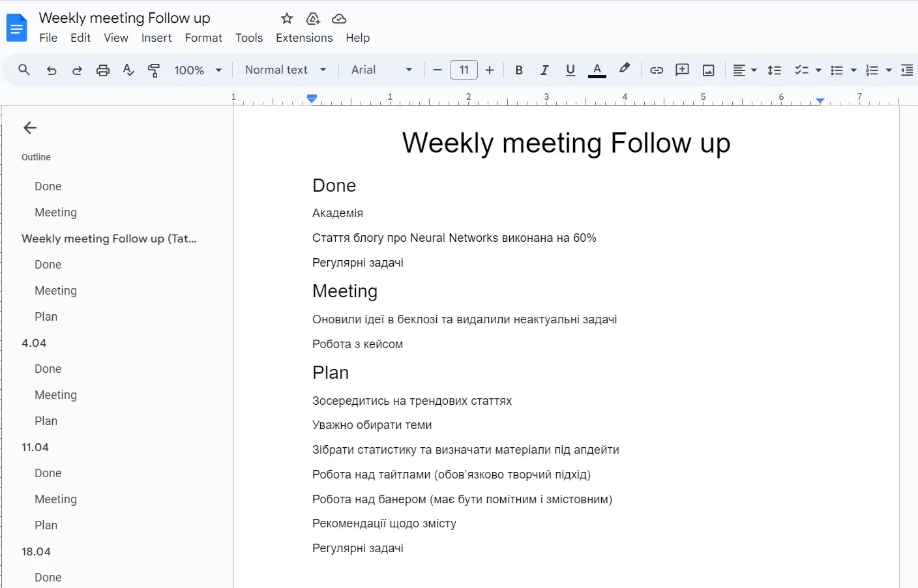Click the 'Уважно обирати теми' line
This screenshot has height=588, width=918.
point(372,425)
